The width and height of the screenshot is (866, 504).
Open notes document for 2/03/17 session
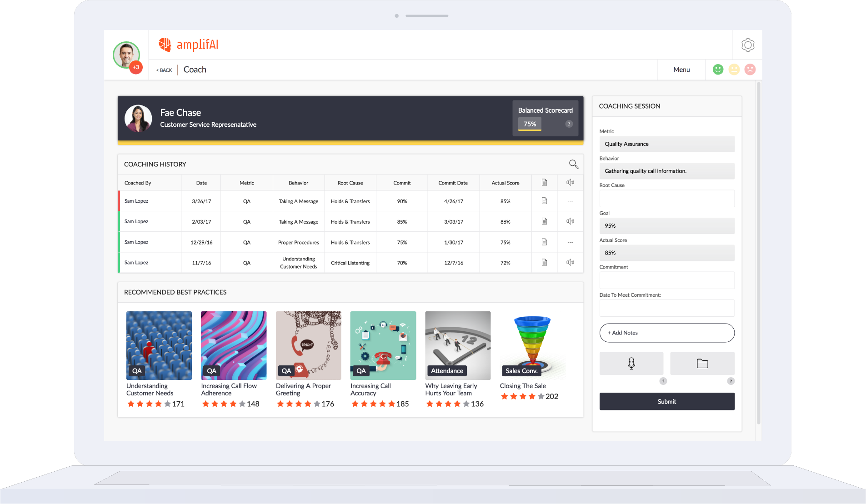544,221
